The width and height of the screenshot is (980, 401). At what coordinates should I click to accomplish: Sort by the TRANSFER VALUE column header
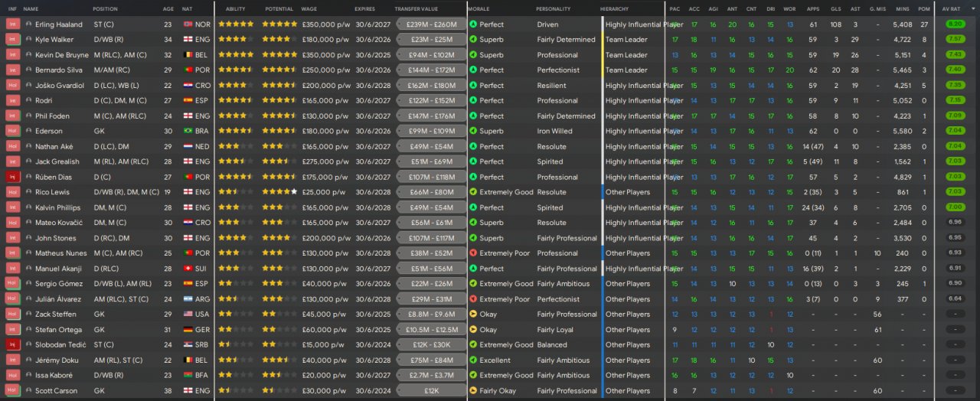pyautogui.click(x=416, y=8)
